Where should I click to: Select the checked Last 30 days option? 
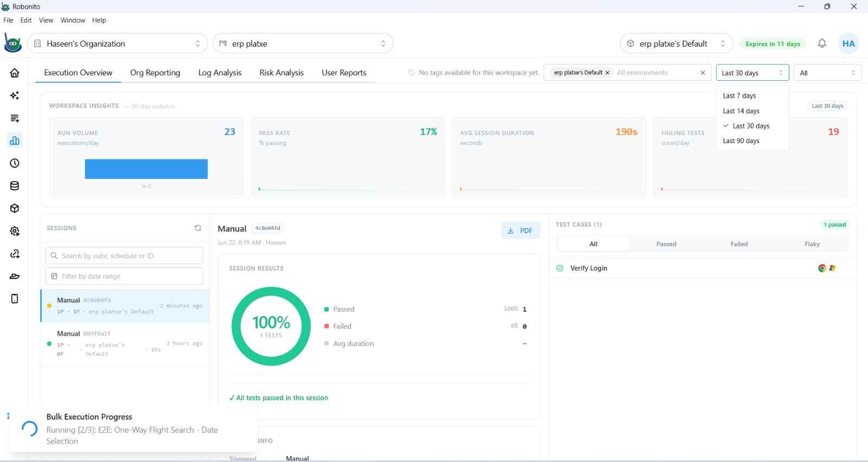click(x=752, y=126)
